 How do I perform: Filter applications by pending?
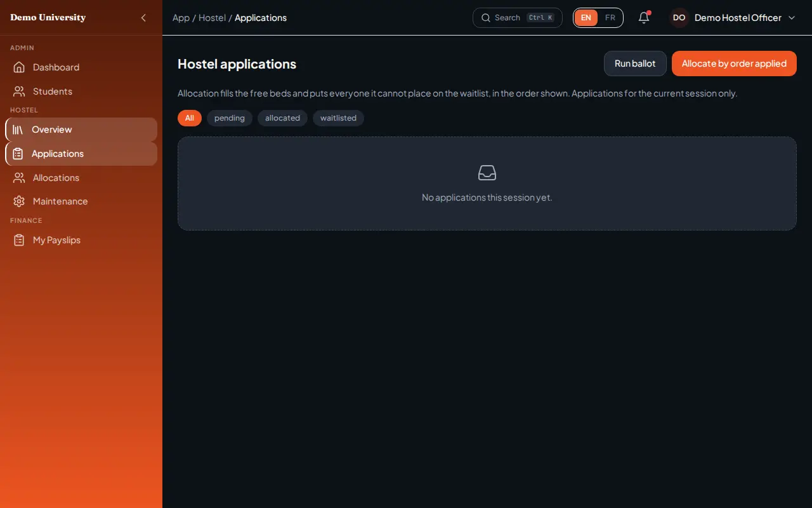coord(230,118)
